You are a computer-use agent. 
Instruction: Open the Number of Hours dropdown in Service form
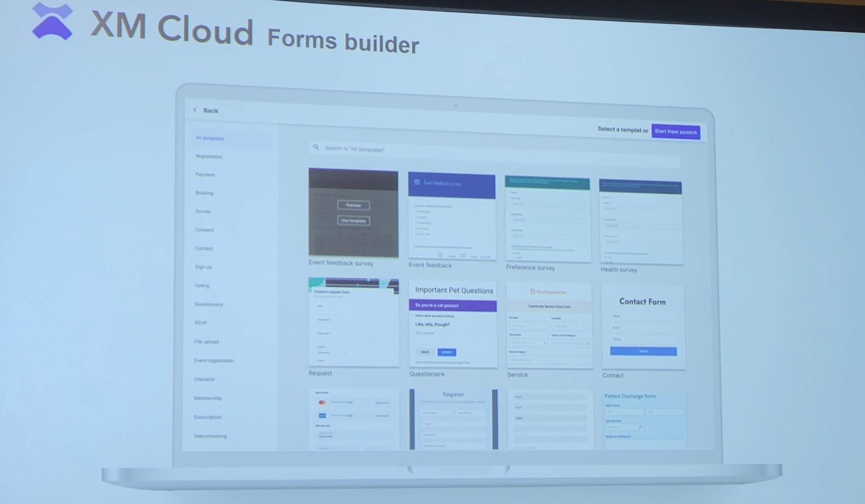coord(588,343)
